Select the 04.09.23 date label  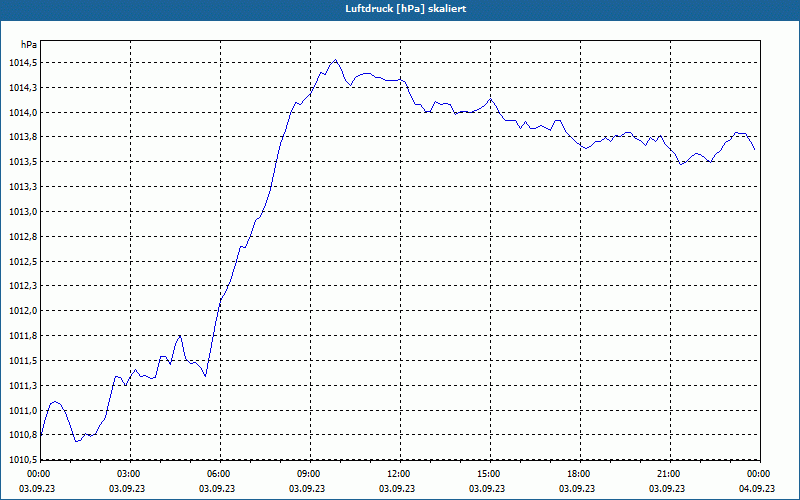[x=757, y=488]
